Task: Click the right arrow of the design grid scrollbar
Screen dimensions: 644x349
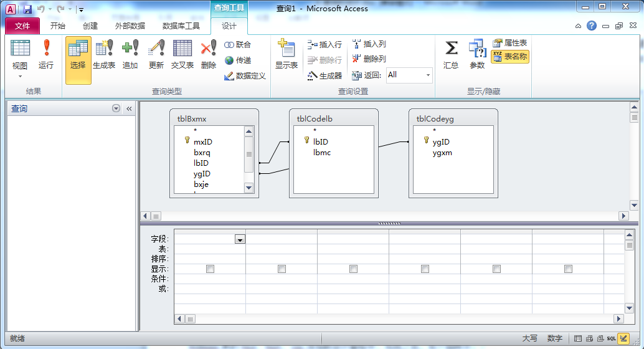Action: [x=619, y=318]
